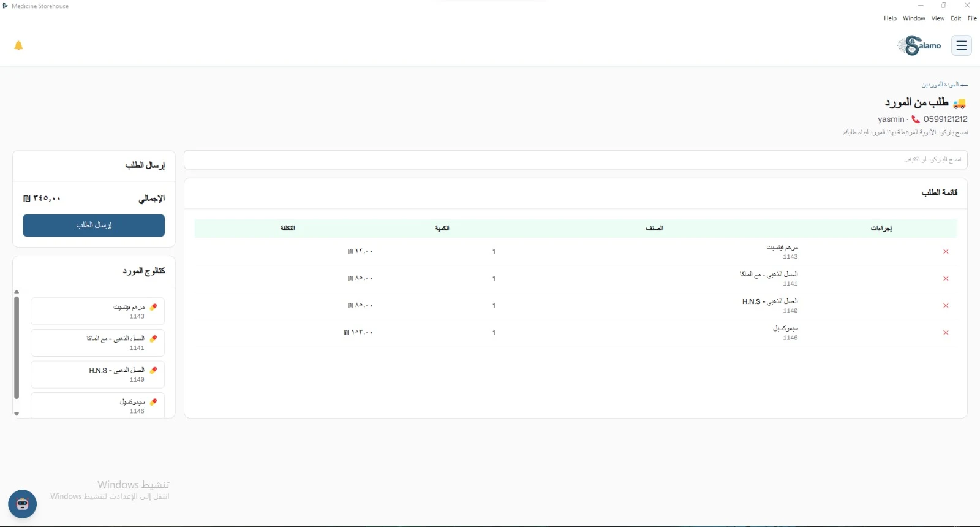Open the notifications bell
The image size is (980, 527).
18,45
